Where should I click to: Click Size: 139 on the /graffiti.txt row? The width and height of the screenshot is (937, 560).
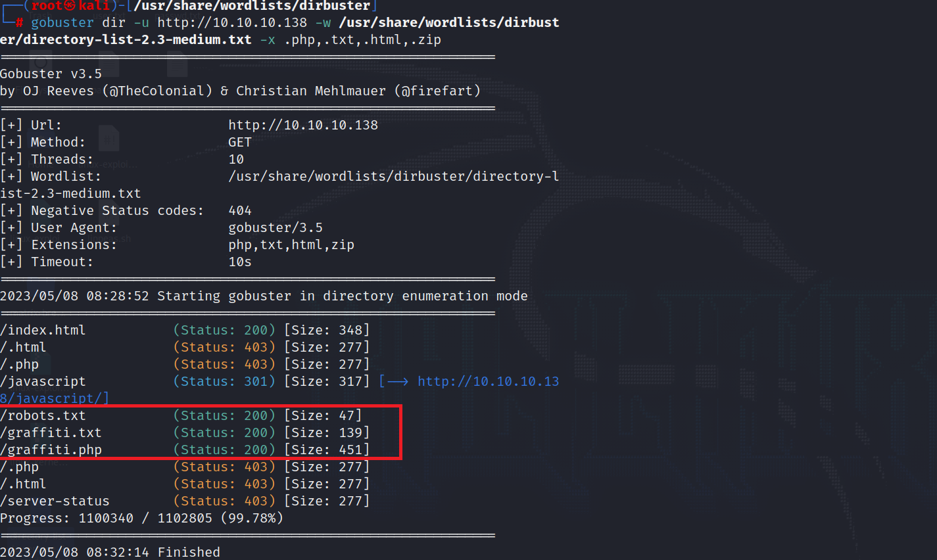pyautogui.click(x=327, y=432)
